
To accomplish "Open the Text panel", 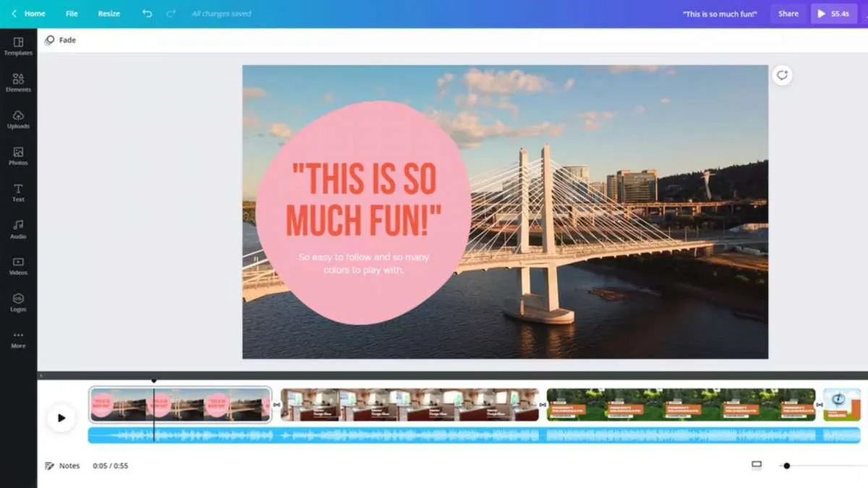I will coord(18,192).
